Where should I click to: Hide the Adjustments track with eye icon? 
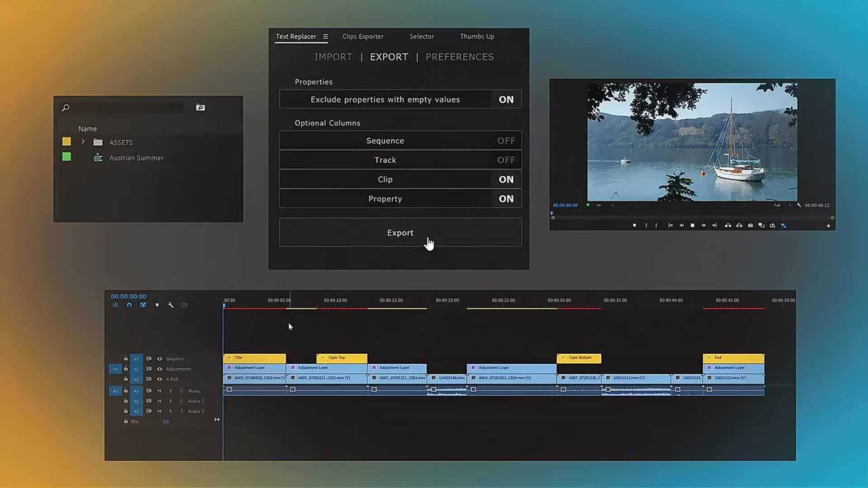[x=159, y=369]
